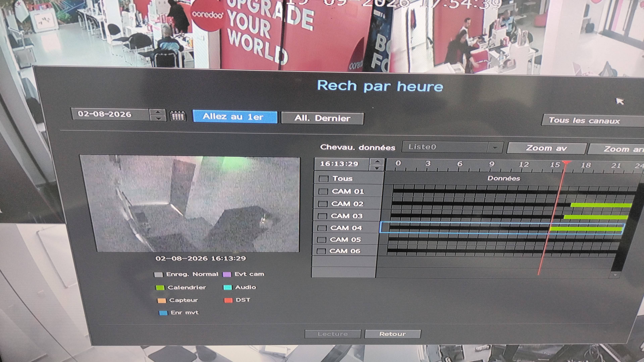Click the Capteur orange legend swatch
Image resolution: width=644 pixels, height=362 pixels.
coord(162,300)
